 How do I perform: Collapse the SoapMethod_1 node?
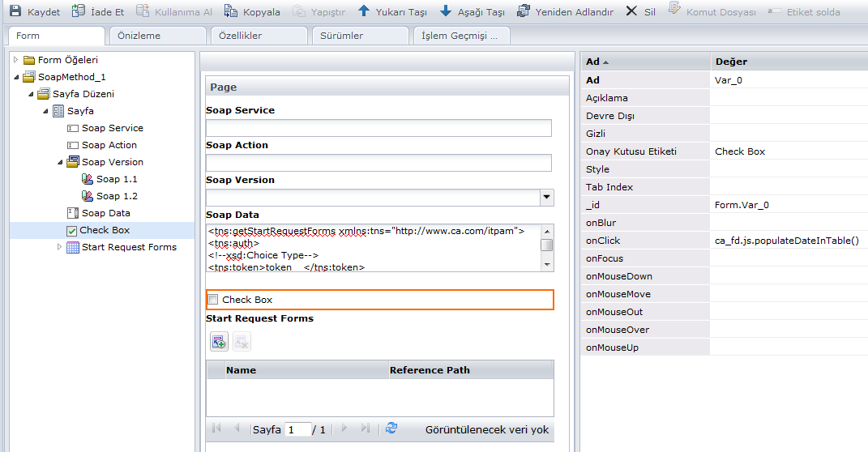pos(16,77)
